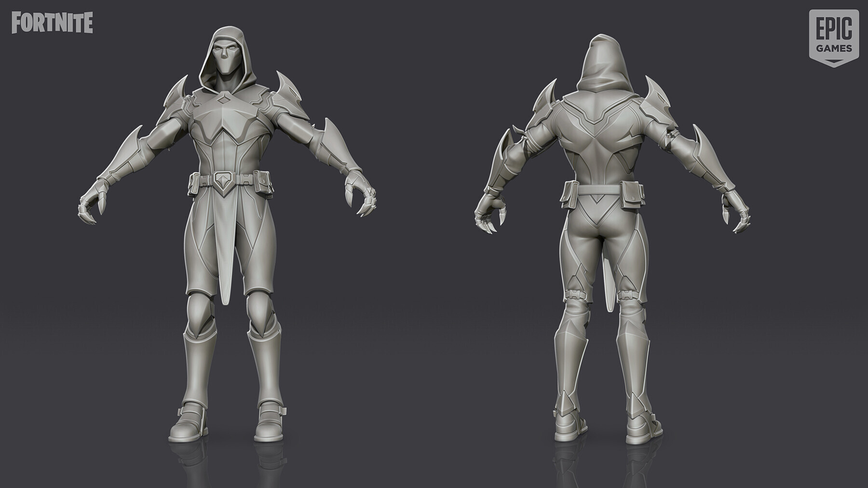Click the Epic Games shield logo

[x=833, y=39]
